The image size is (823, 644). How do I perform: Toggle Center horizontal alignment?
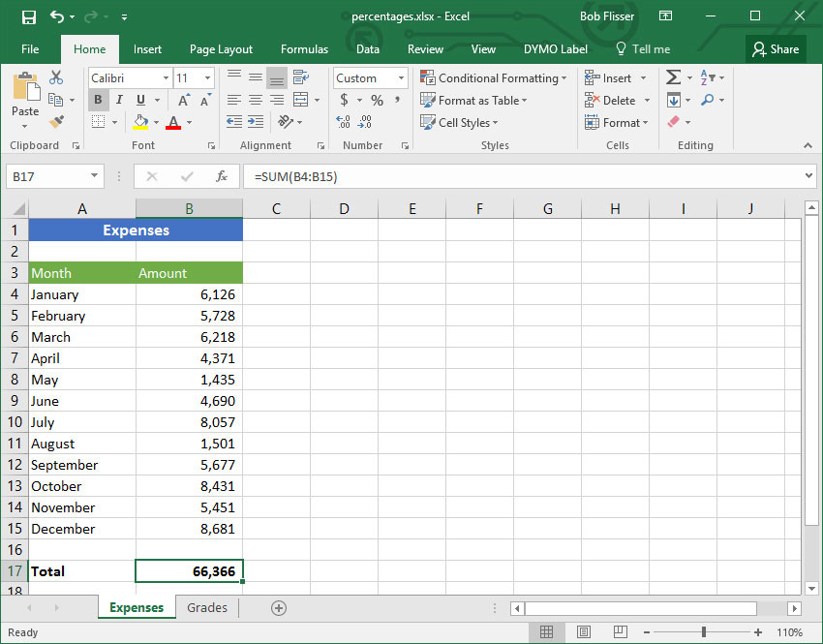tap(256, 100)
